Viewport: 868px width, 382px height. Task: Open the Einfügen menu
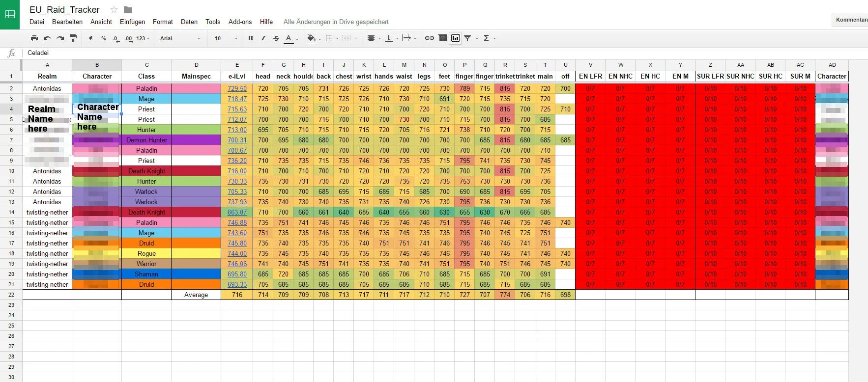point(132,22)
